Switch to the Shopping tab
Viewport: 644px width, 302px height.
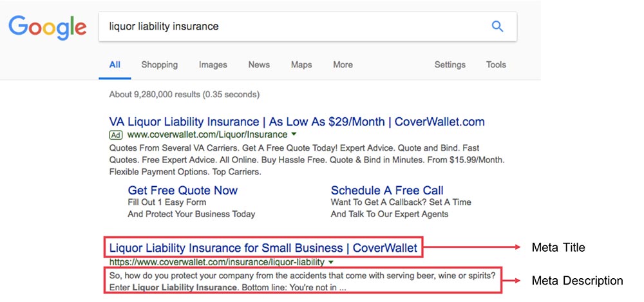coord(159,64)
